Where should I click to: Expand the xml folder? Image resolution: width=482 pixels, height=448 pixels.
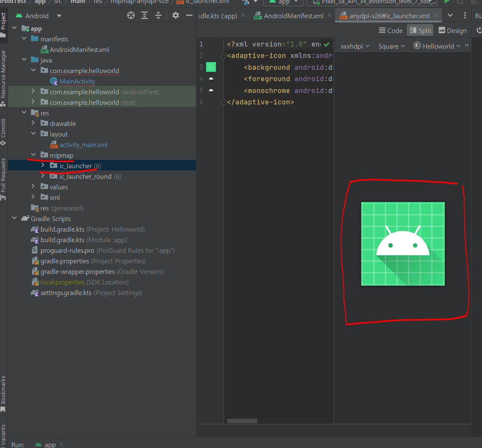33,197
